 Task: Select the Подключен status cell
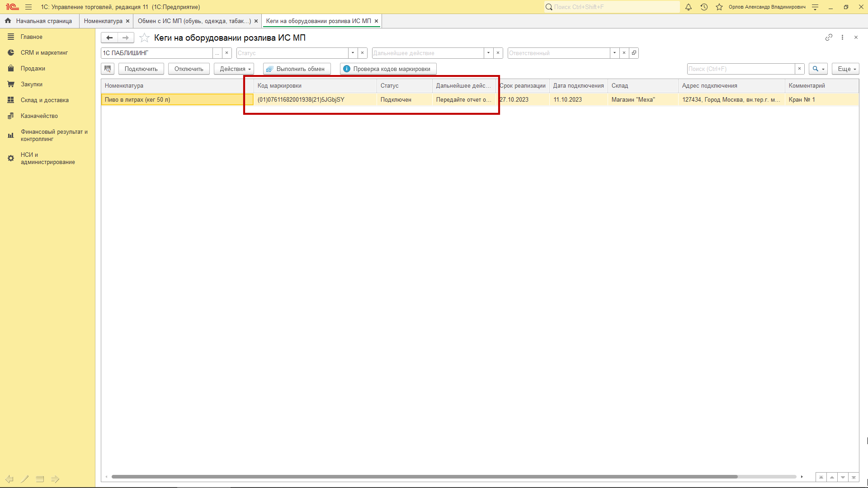[405, 100]
